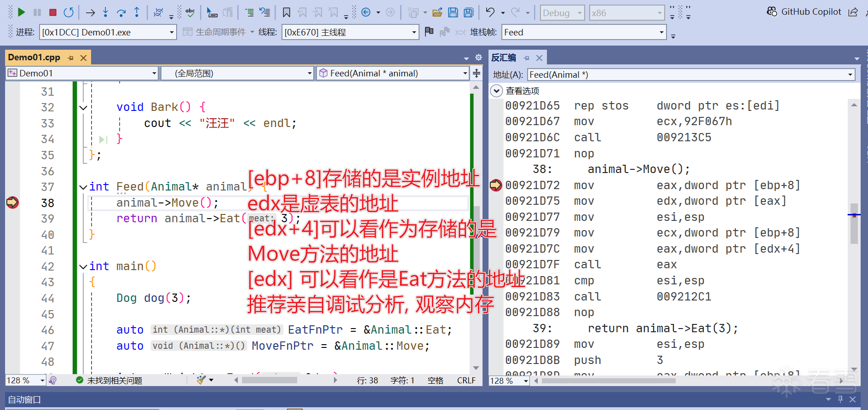Navigate backward with the circled left arrow
The image size is (868, 410).
coord(366,12)
